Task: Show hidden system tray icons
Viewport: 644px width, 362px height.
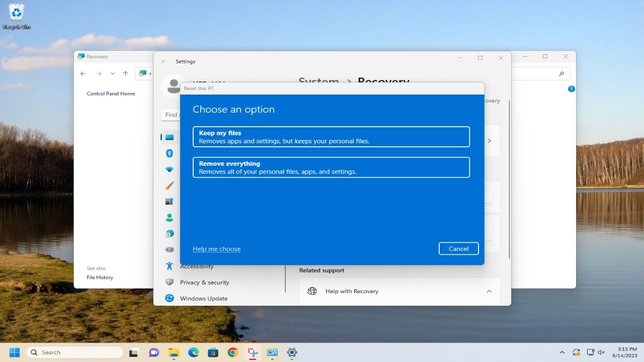Action: 562,352
